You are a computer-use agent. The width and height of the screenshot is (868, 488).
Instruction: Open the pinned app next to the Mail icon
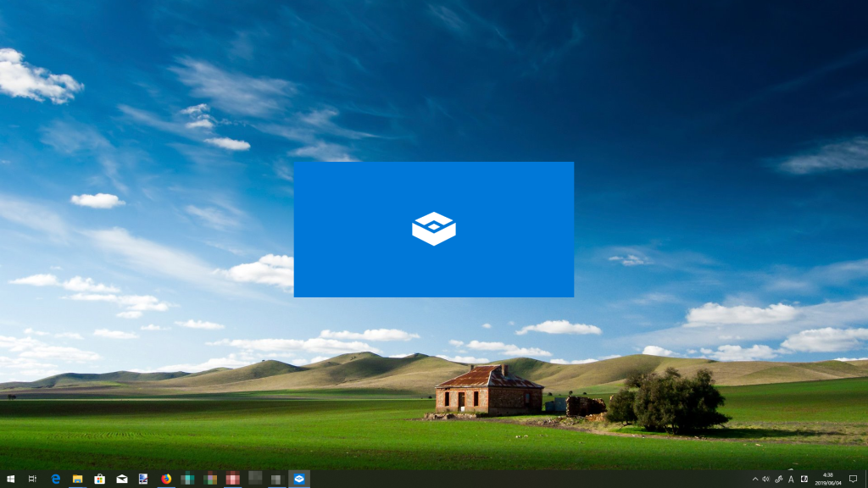[144, 479]
